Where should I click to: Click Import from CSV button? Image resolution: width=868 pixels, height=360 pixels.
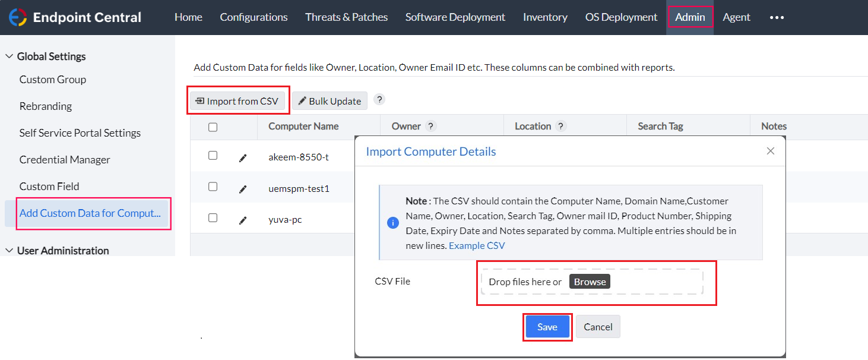coord(237,101)
